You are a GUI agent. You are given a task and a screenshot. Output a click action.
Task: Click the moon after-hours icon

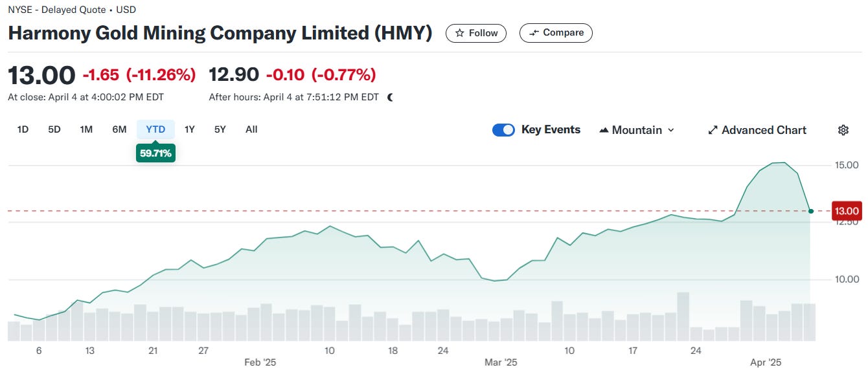click(390, 98)
